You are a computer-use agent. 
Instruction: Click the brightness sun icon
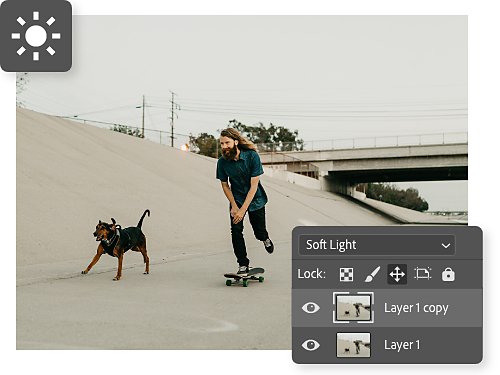36,36
